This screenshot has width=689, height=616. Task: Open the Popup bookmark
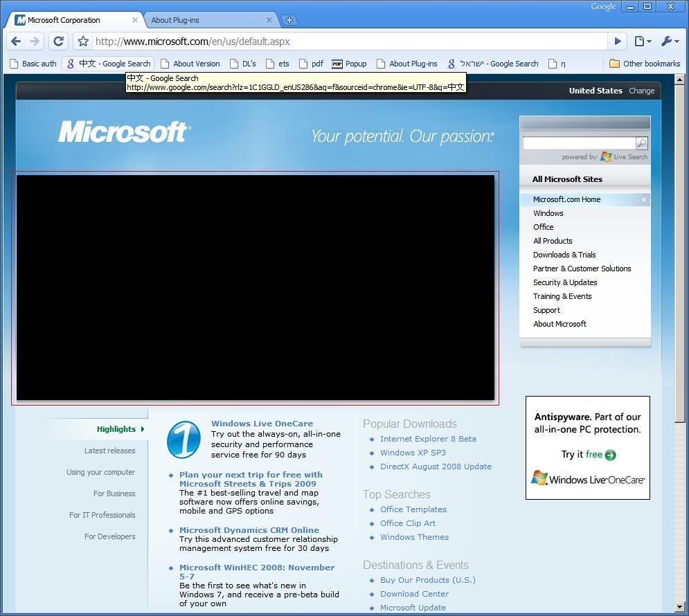tap(349, 64)
